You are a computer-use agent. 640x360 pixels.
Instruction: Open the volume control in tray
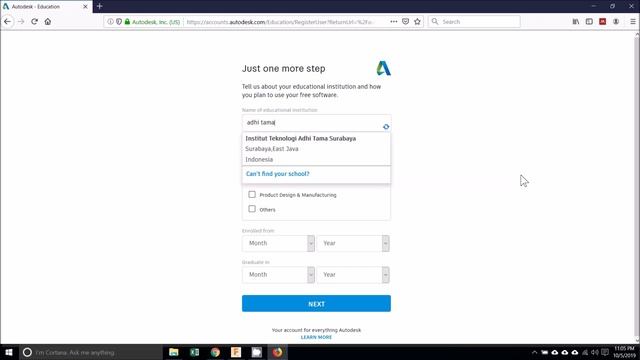coord(595,352)
